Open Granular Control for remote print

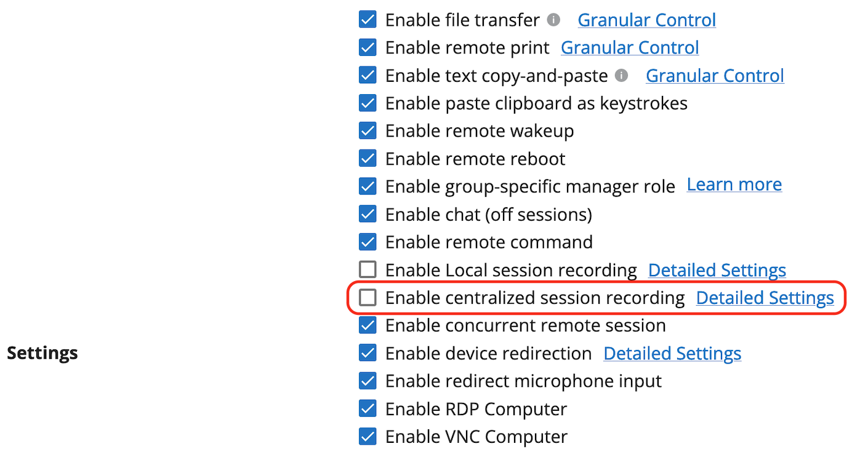point(630,47)
